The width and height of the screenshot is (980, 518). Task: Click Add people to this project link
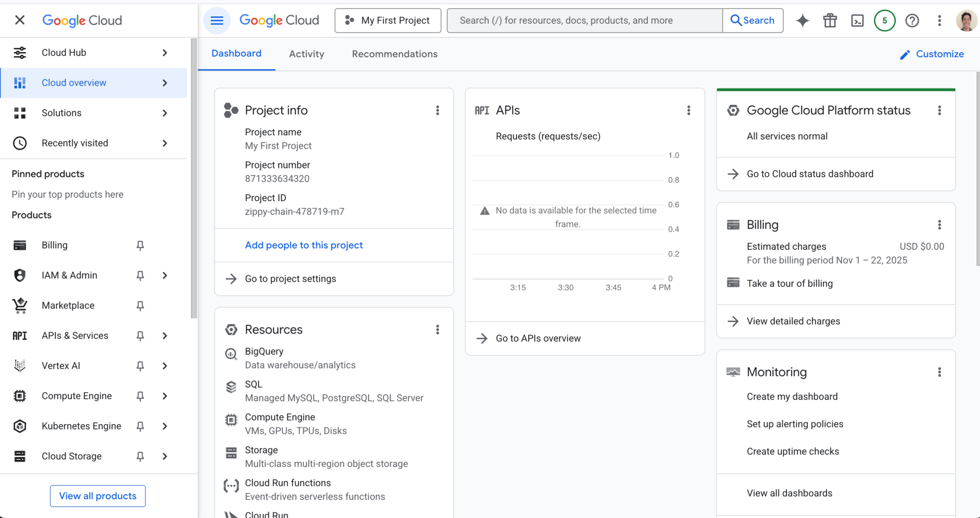pos(304,245)
